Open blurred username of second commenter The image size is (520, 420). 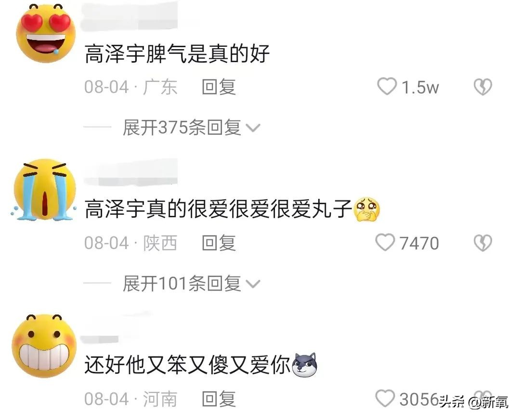point(130,172)
